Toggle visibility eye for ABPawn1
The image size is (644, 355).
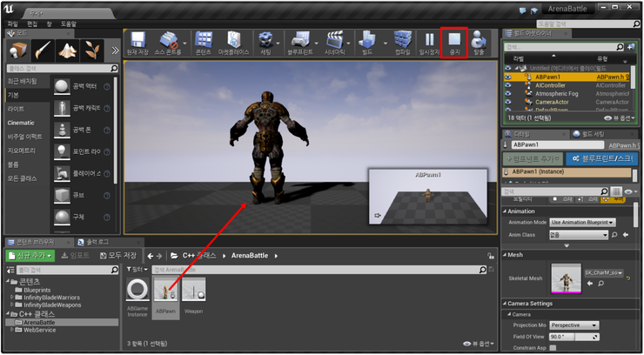point(508,77)
